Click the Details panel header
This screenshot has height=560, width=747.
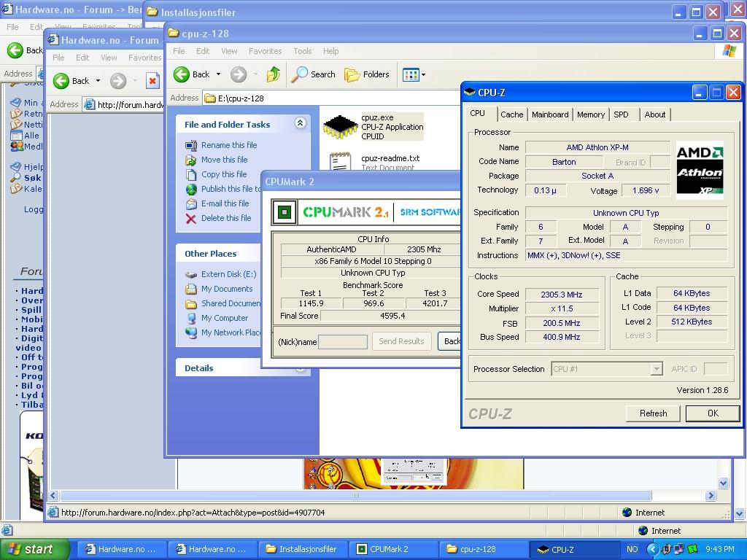point(219,368)
